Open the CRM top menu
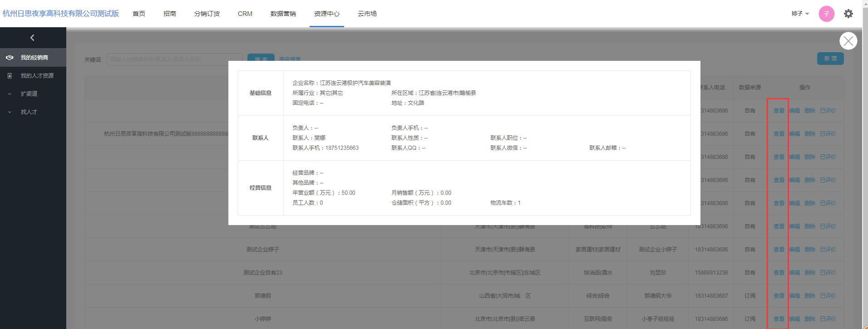The width and height of the screenshot is (868, 329). [x=245, y=14]
